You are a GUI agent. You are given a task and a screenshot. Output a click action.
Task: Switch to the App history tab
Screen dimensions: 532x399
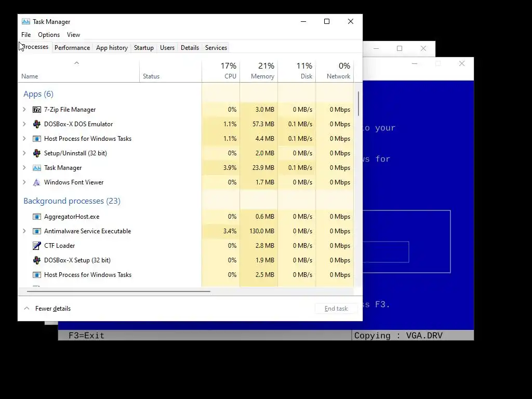(x=112, y=48)
